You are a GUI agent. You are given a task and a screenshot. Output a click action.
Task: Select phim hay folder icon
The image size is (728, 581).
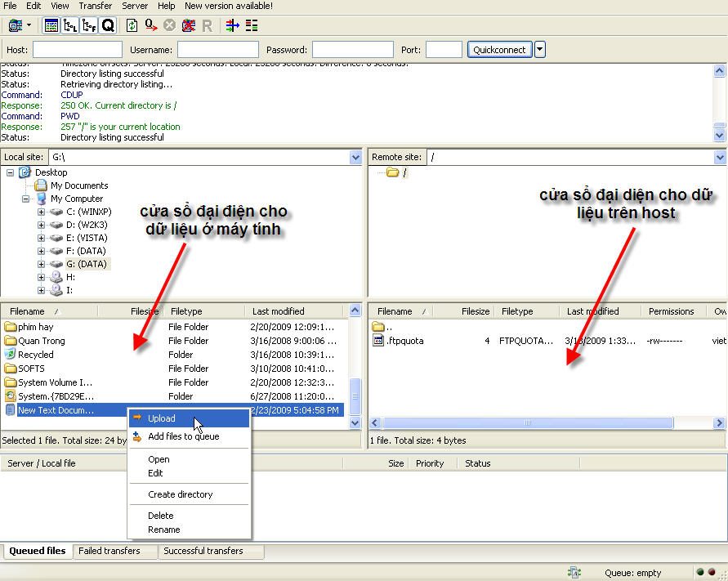[11, 327]
